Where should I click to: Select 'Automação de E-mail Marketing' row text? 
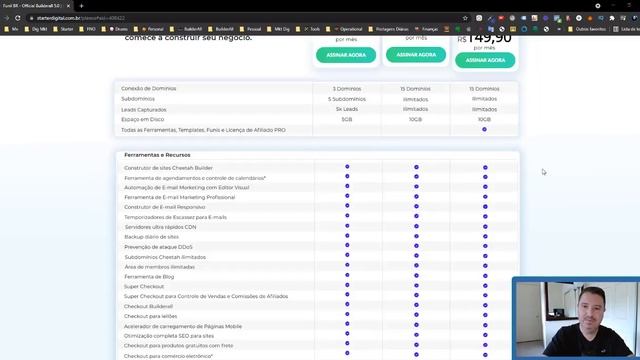[187, 188]
